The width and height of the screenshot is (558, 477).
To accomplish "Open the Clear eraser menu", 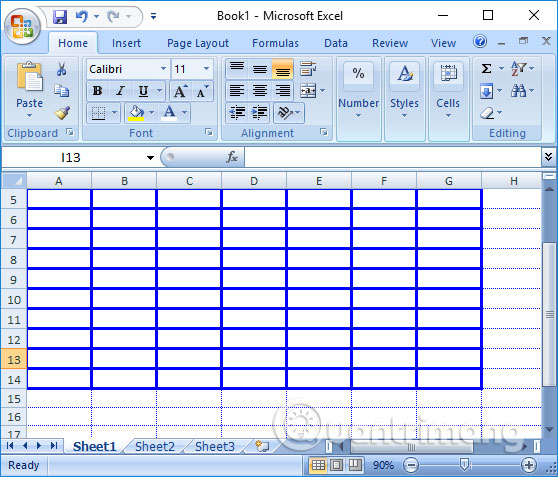I will [491, 113].
